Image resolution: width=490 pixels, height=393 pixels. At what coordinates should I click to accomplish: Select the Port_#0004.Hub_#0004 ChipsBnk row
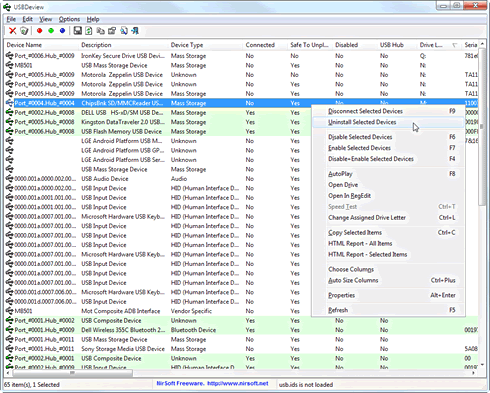[242, 103]
